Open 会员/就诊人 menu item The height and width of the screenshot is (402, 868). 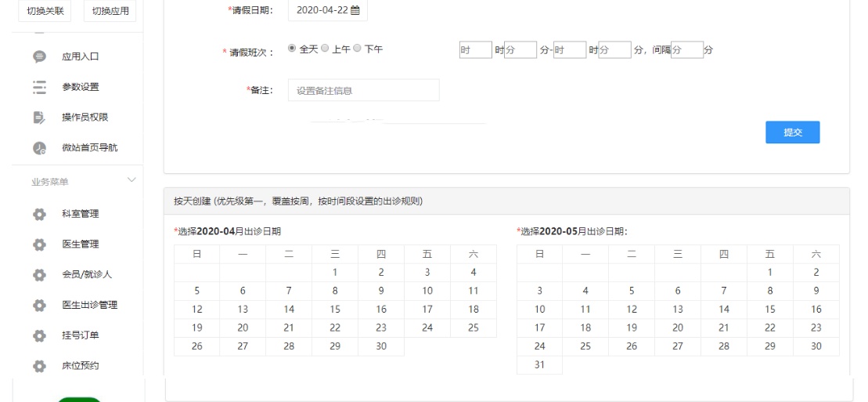87,274
